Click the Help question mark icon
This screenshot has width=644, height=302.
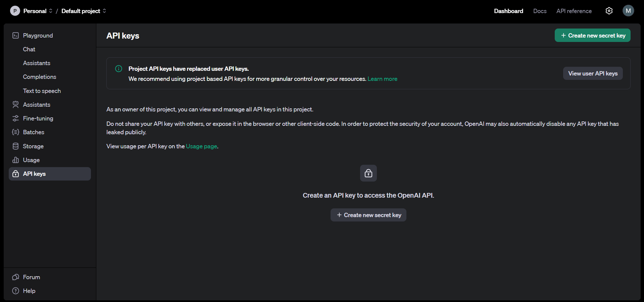[x=15, y=291]
